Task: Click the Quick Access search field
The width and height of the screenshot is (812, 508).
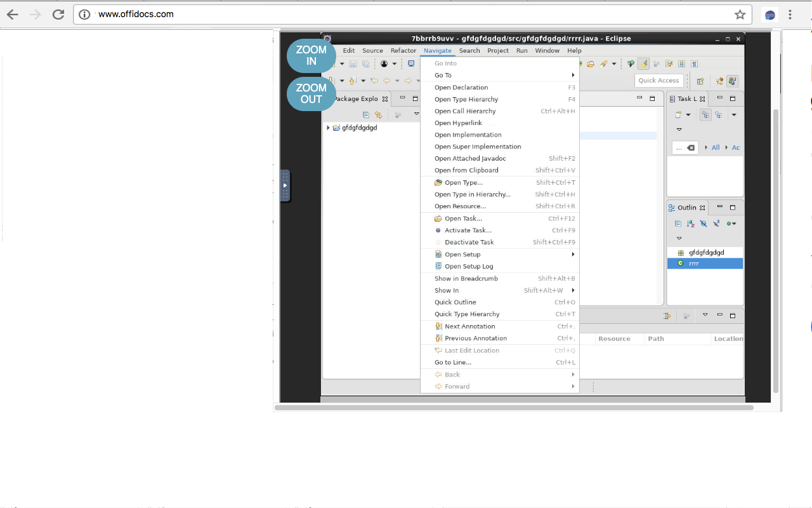Action: [x=658, y=81]
